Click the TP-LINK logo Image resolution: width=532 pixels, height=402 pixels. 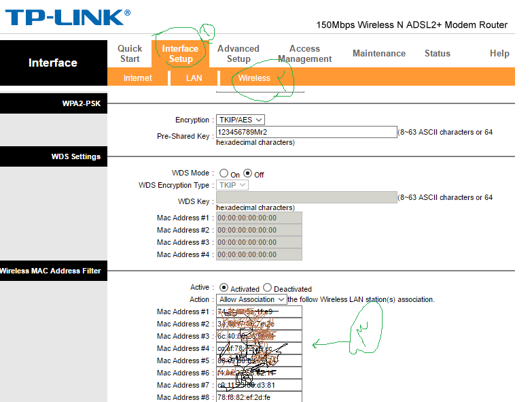67,18
